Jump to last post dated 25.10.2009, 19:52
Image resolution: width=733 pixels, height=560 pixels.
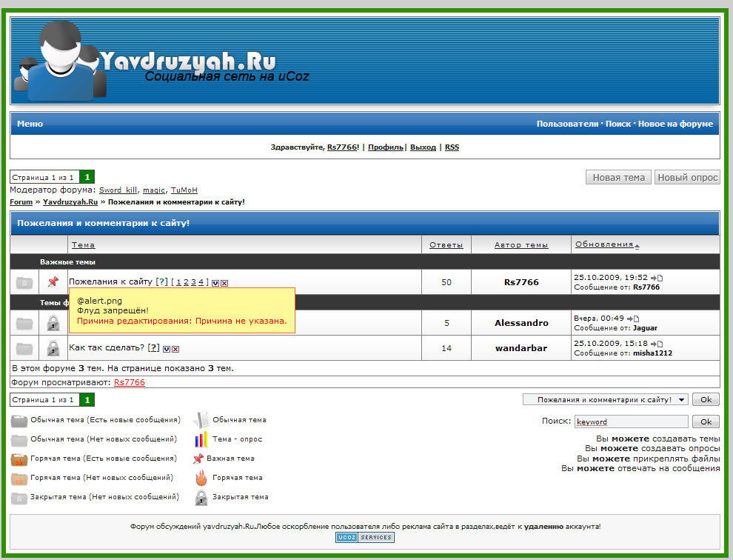coord(657,278)
